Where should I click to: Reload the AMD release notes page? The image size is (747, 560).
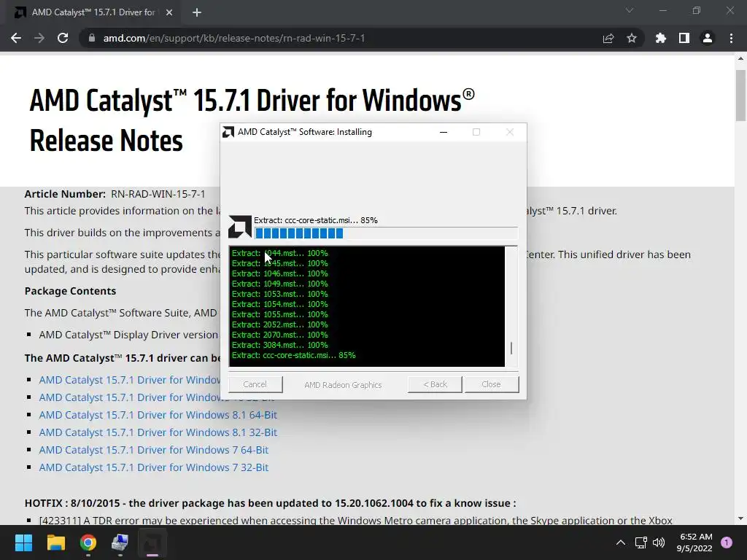pos(63,38)
